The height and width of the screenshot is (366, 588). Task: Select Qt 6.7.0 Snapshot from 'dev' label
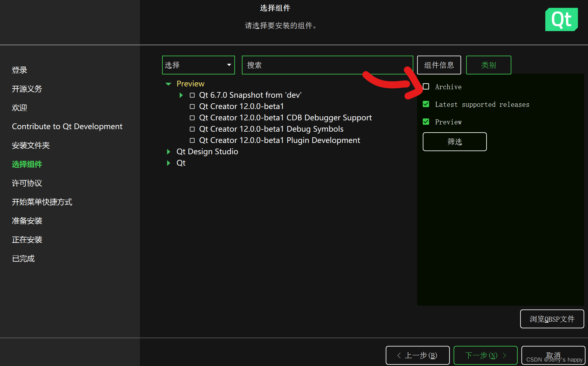tap(250, 95)
